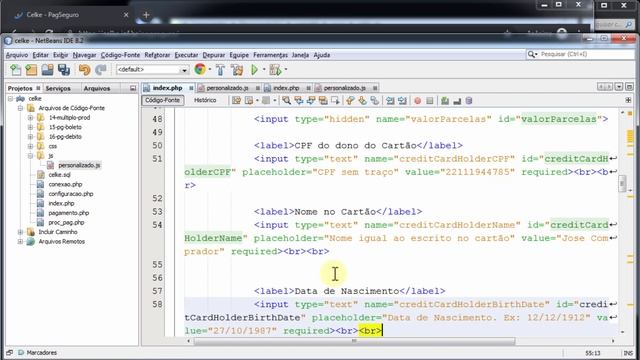This screenshot has width=640, height=360.
Task: Click the Save All toolbar icon
Action: [x=64, y=70]
